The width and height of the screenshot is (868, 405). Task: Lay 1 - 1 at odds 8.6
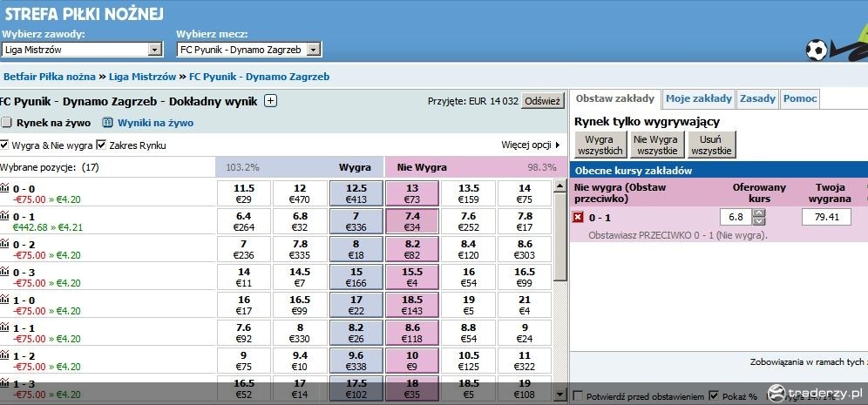412,333
